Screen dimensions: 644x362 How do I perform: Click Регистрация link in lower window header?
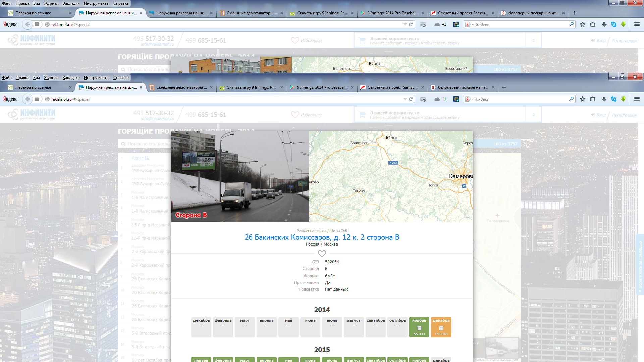[624, 115]
